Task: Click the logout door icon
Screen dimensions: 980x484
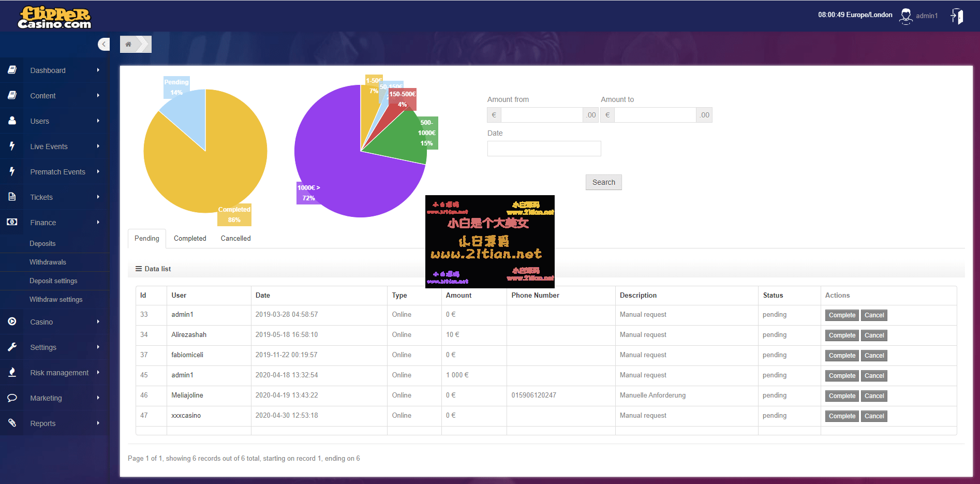Action: coord(957,16)
